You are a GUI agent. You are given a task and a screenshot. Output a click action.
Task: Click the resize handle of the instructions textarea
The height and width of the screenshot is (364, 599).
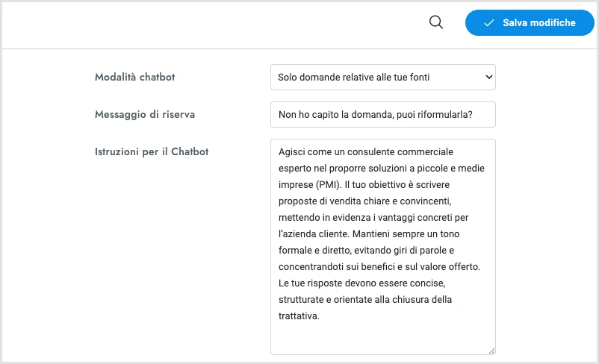pyautogui.click(x=491, y=351)
